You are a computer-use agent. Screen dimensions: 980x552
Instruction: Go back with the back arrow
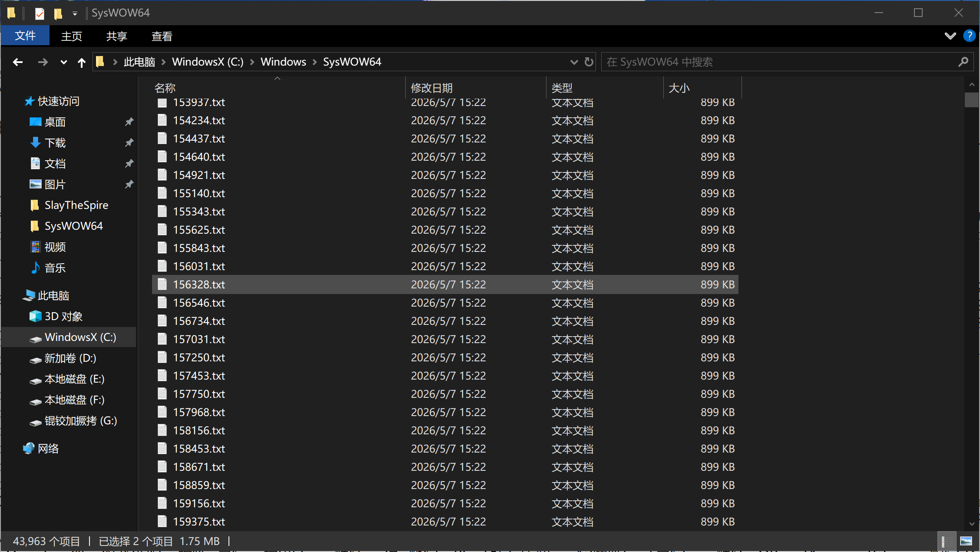tap(18, 62)
